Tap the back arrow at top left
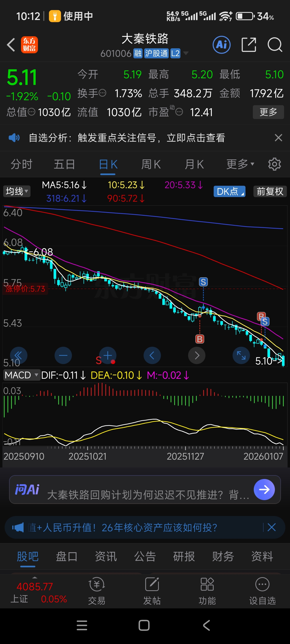 (x=11, y=45)
